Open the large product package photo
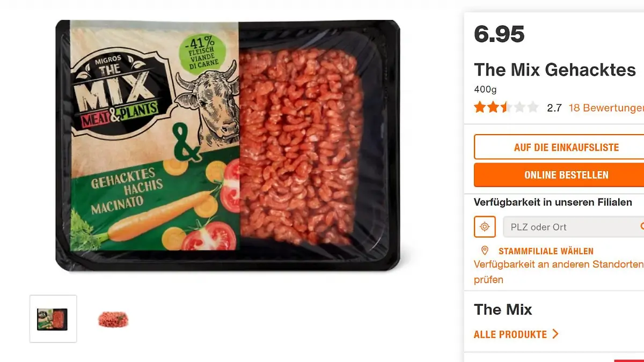The image size is (644, 362). (x=228, y=145)
